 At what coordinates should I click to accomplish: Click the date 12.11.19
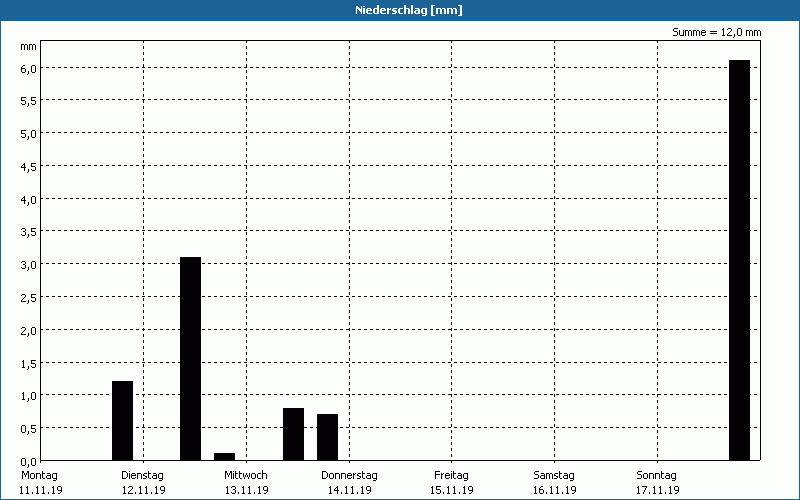144,490
